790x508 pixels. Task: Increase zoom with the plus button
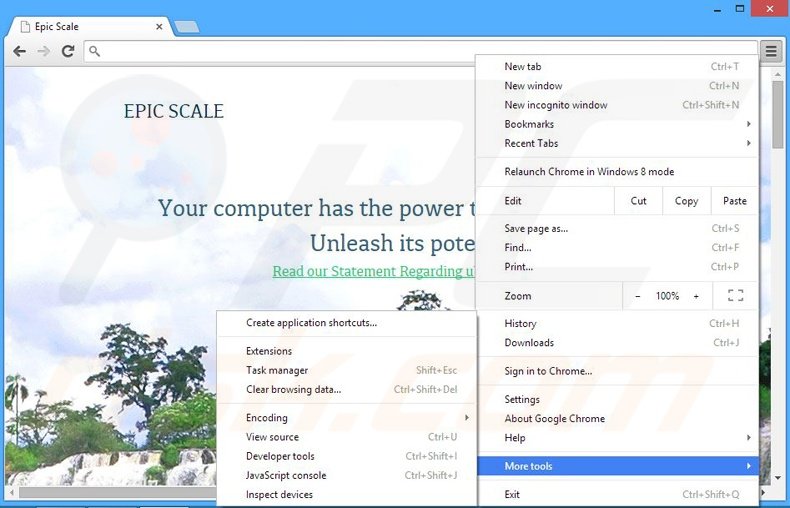696,296
